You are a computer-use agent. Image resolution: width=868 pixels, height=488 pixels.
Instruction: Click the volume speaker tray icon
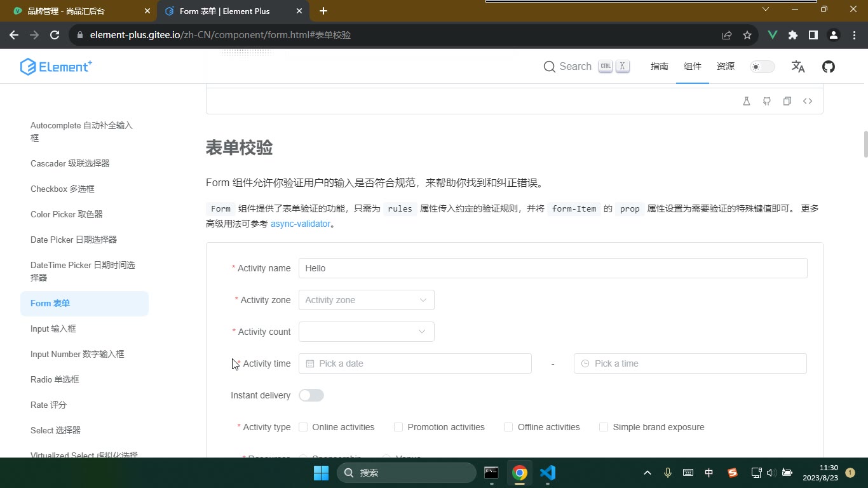(x=771, y=473)
